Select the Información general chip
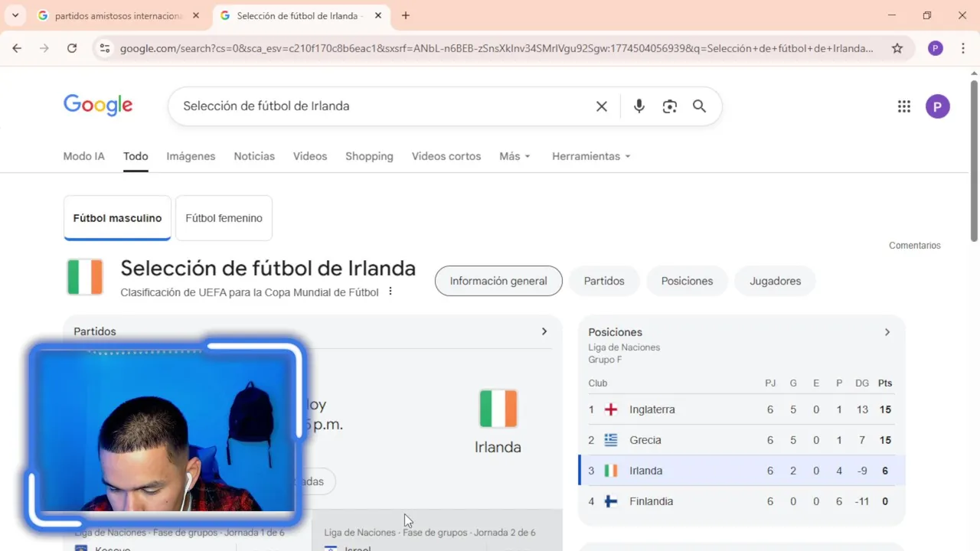Screen dimensions: 980x551 pos(498,281)
